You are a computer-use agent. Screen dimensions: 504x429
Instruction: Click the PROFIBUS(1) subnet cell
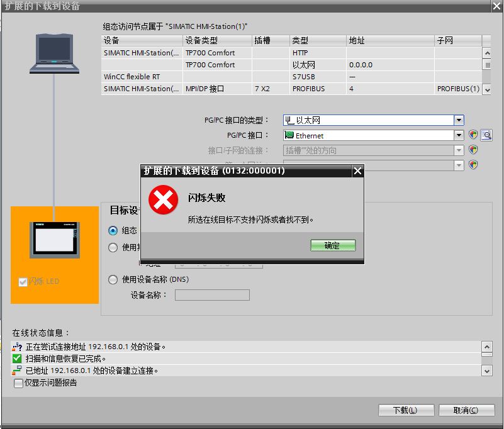pyautogui.click(x=458, y=88)
